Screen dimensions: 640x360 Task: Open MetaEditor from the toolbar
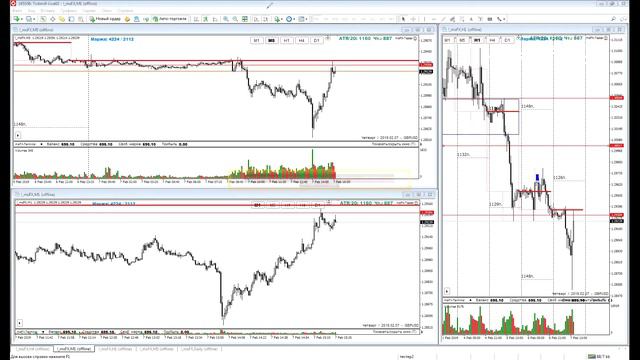pos(127,19)
